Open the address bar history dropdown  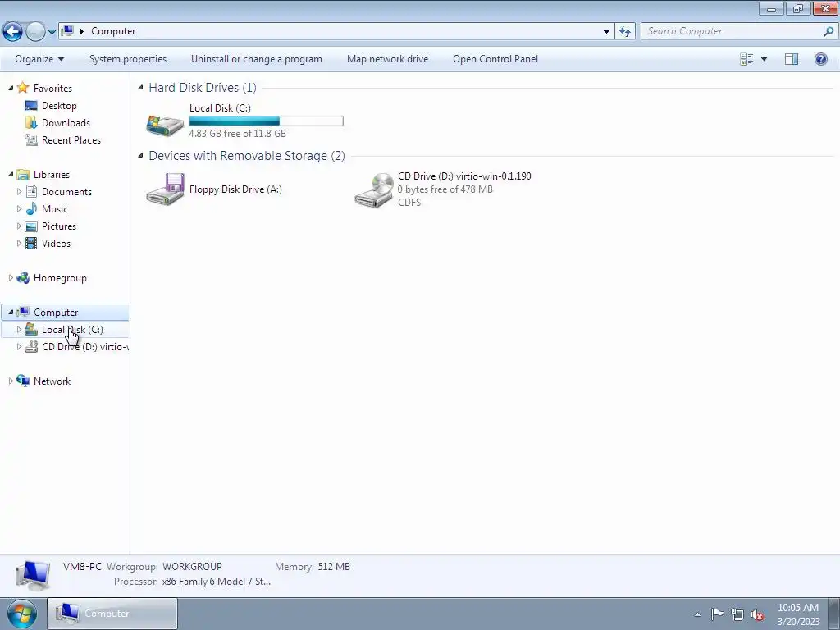pyautogui.click(x=606, y=32)
